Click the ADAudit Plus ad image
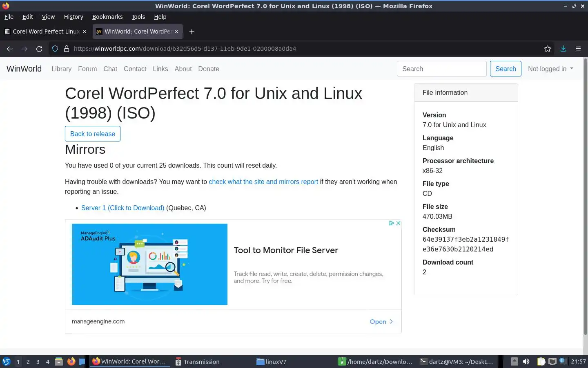Viewport: 588px width, 368px height. 149,264
